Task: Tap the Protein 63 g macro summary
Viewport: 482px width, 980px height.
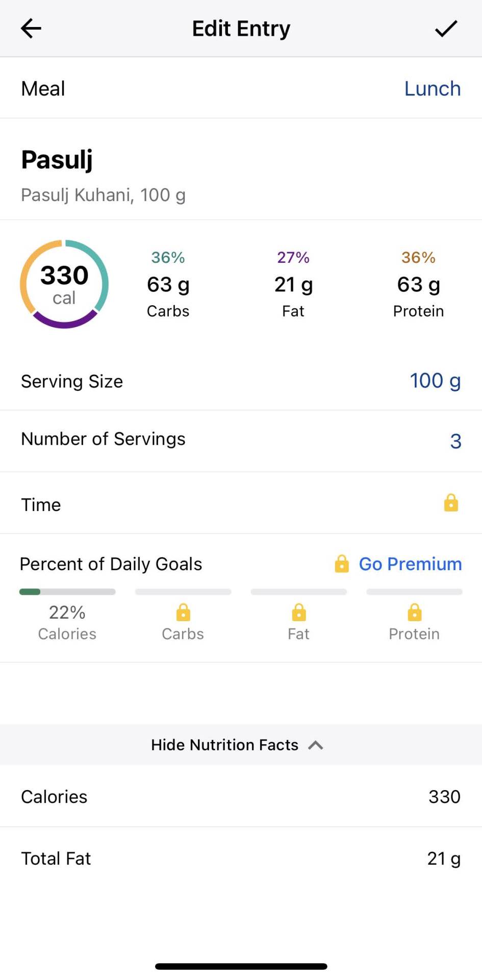Action: (418, 284)
